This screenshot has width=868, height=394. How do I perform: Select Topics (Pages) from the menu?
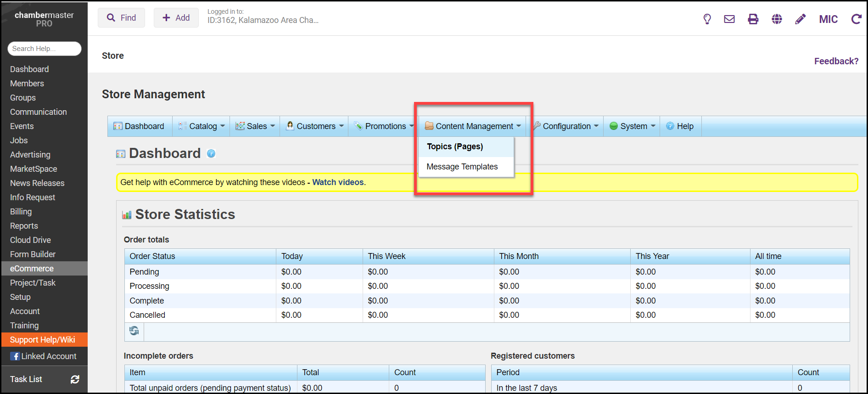[454, 146]
